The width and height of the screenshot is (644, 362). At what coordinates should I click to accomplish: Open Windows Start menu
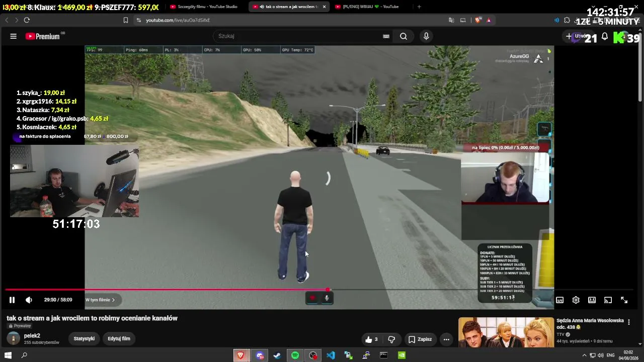(9, 355)
